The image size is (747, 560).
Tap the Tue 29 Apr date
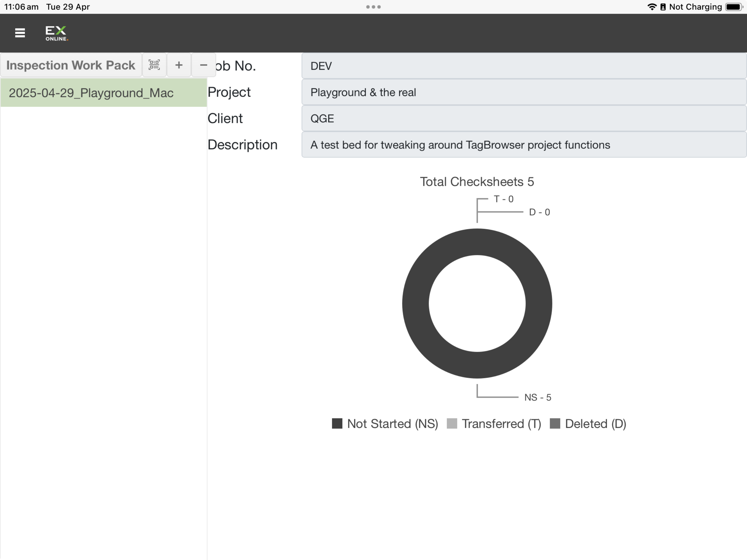[68, 7]
